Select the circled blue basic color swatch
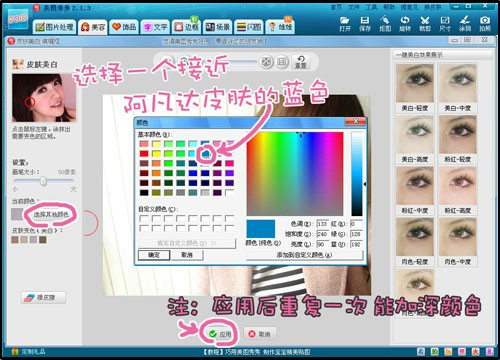 205,154
